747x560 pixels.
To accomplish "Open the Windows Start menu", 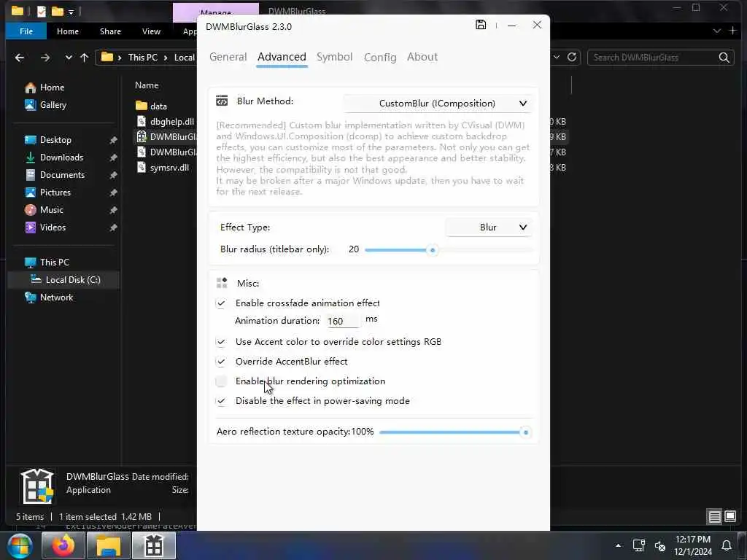I will [x=20, y=546].
